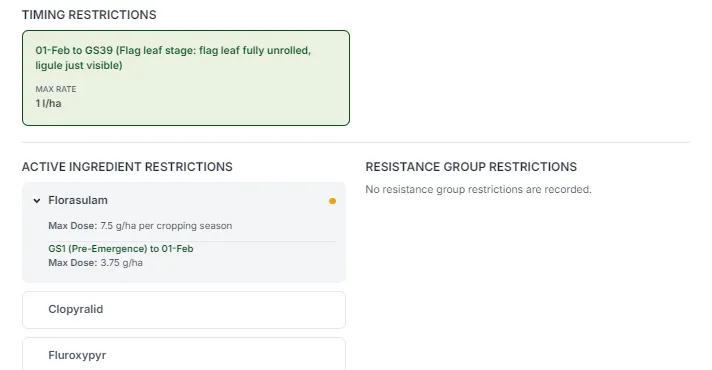Click the 'ligule just visible)' text line
The height and width of the screenshot is (370, 712).
click(x=79, y=65)
